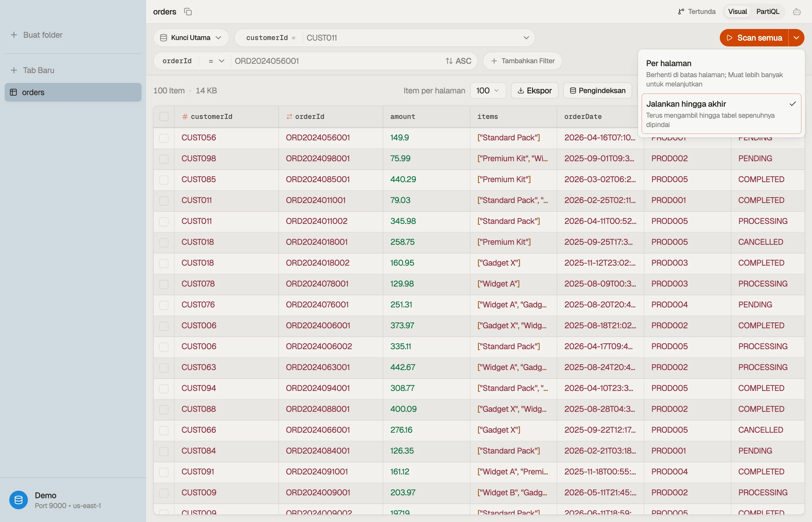Image resolution: width=812 pixels, height=522 pixels.
Task: Click the Pengindeksan indexing button
Action: pos(597,90)
